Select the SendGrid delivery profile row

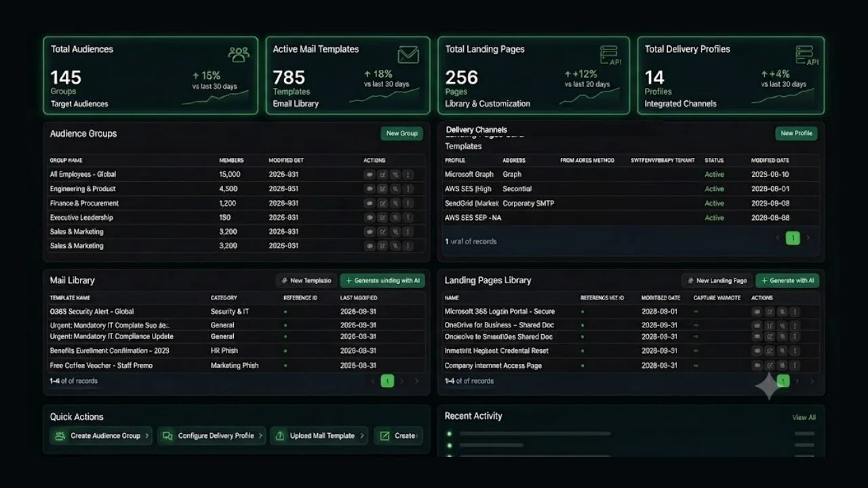coord(631,203)
